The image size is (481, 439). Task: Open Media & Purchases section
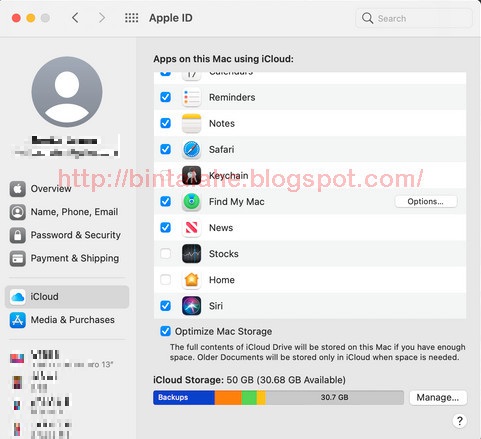(67, 320)
